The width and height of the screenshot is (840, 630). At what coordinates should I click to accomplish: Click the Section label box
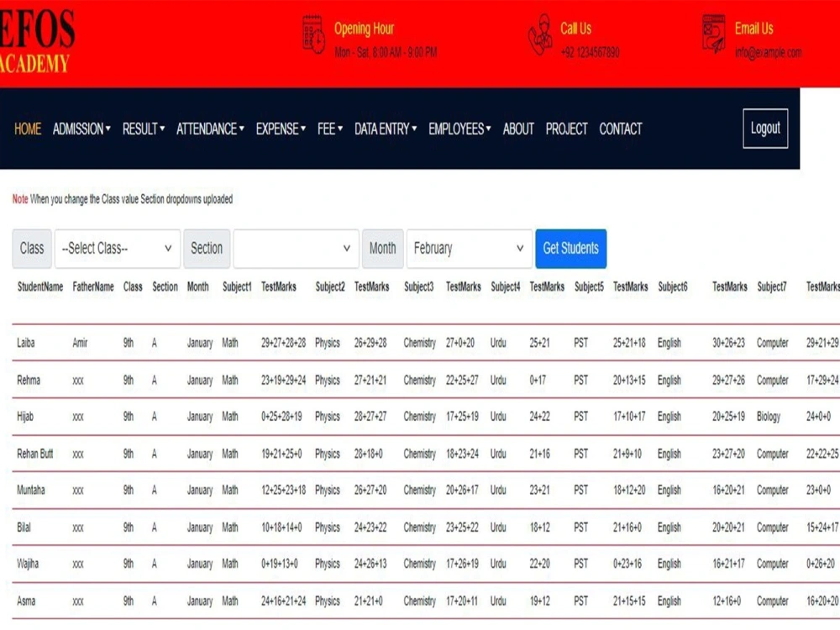pyautogui.click(x=207, y=249)
